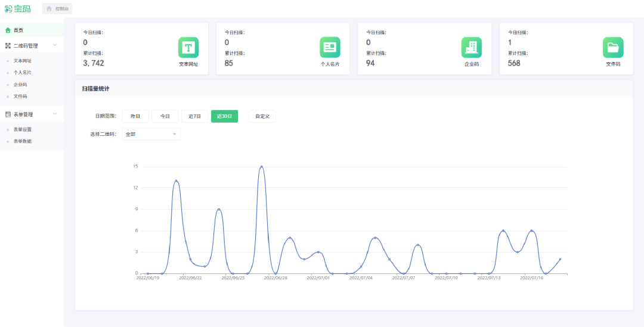Click the 二维码管理 QR code icon
Viewport: 644px width, 327px height.
coord(8,46)
